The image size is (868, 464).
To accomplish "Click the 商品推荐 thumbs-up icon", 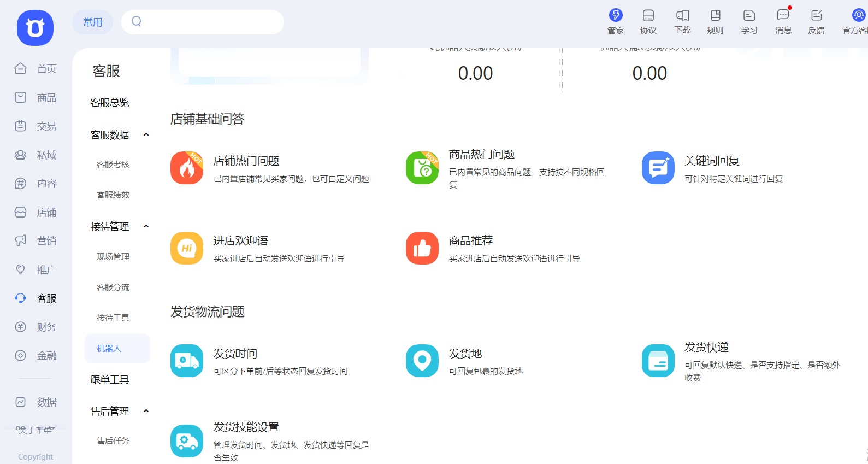I will [x=422, y=248].
